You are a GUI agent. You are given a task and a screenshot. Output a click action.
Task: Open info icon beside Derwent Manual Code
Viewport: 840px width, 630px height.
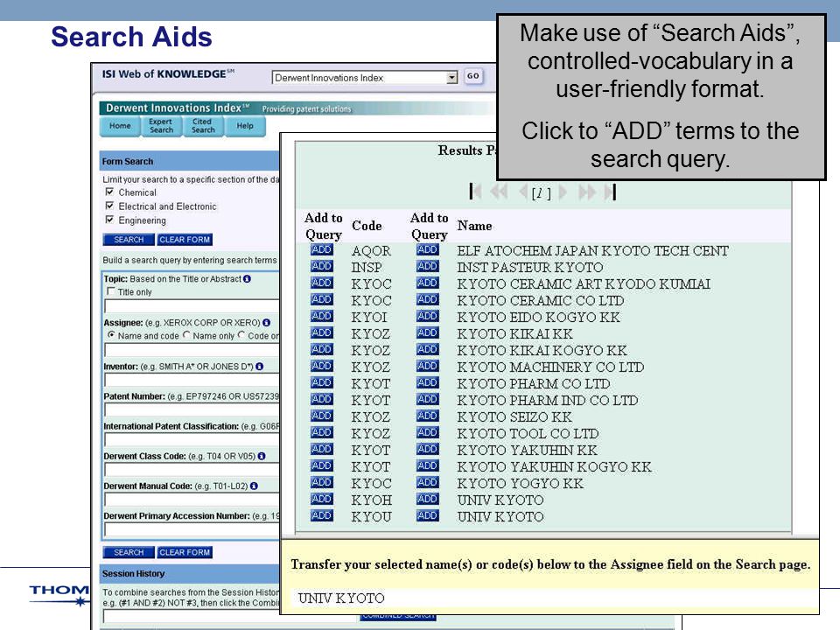tap(254, 486)
